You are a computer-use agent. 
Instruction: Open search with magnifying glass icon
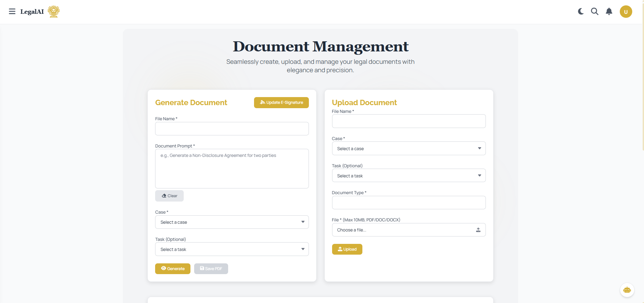(595, 11)
